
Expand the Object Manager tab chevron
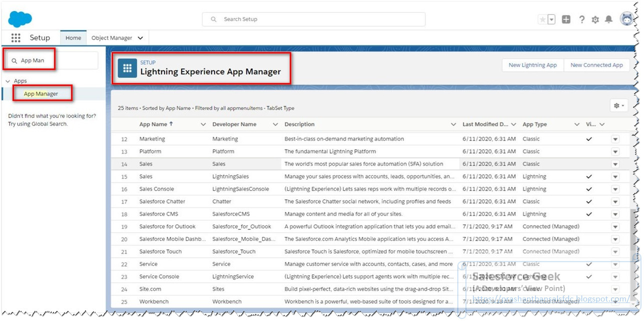coord(140,38)
